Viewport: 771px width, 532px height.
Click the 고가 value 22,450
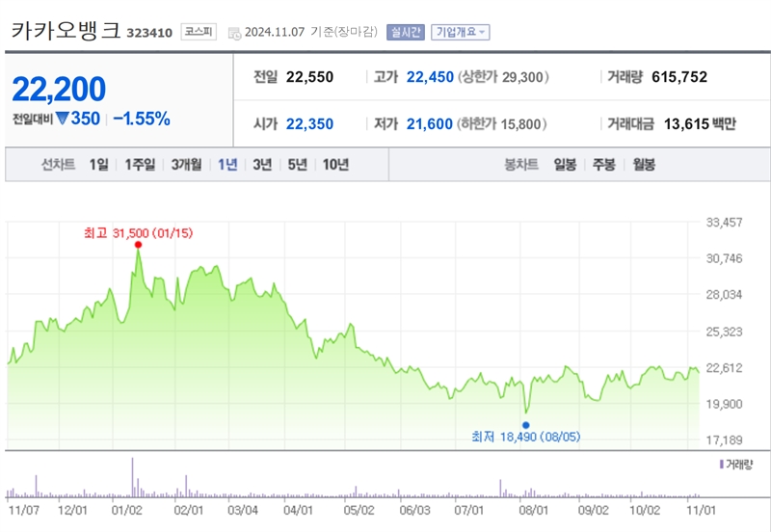pos(430,77)
